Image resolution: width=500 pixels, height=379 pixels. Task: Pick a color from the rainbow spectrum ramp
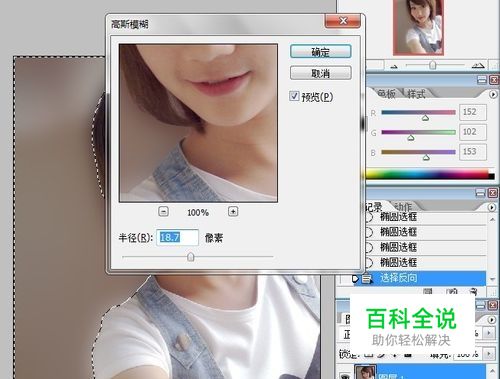[x=427, y=174]
